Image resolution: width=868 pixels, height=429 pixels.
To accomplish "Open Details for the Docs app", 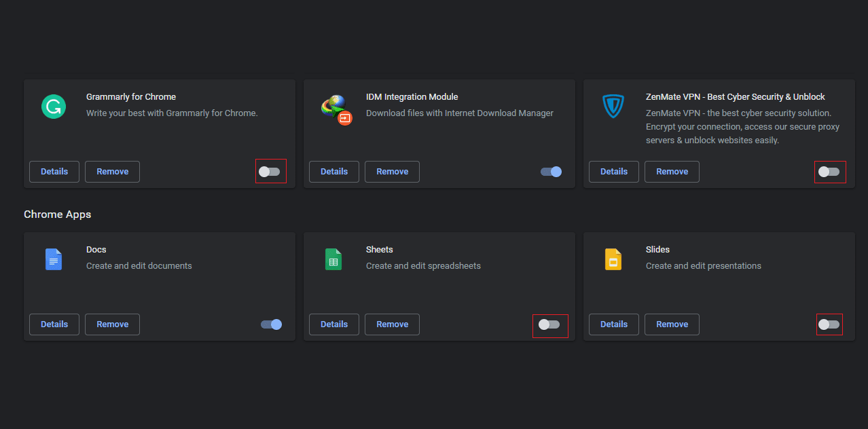I will [54, 324].
